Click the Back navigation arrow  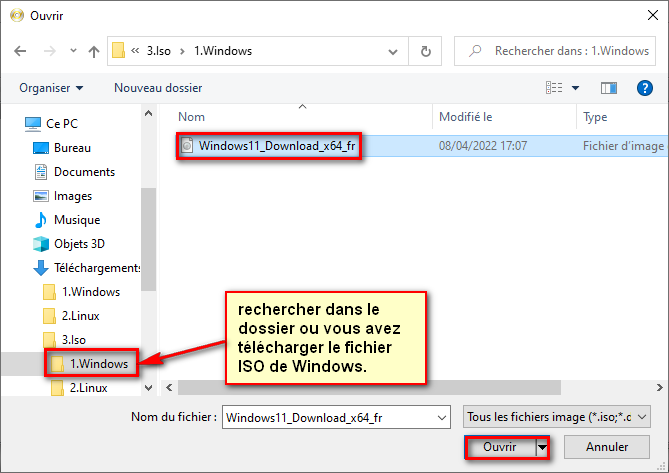click(x=20, y=51)
